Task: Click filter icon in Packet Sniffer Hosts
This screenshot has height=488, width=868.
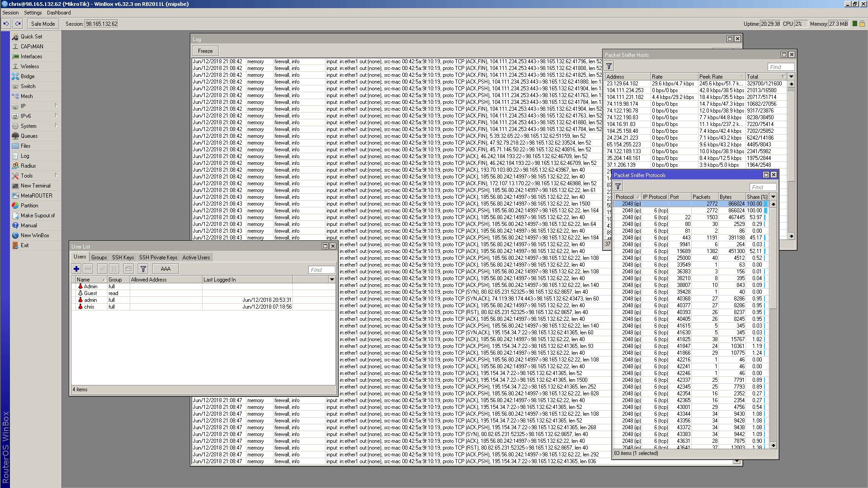Action: pos(609,66)
